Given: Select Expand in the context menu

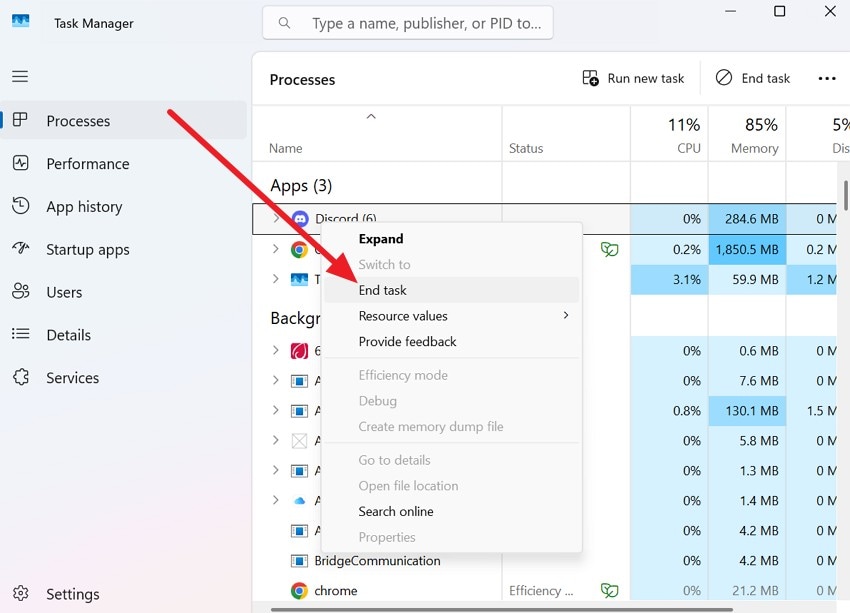Looking at the screenshot, I should (x=381, y=239).
